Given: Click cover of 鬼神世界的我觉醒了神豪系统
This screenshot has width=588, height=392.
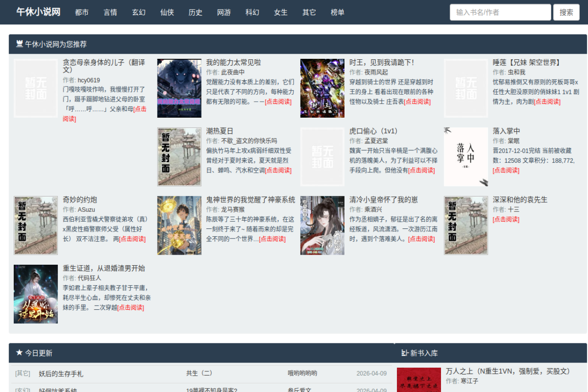Looking at the screenshot, I should pyautogui.click(x=179, y=225).
